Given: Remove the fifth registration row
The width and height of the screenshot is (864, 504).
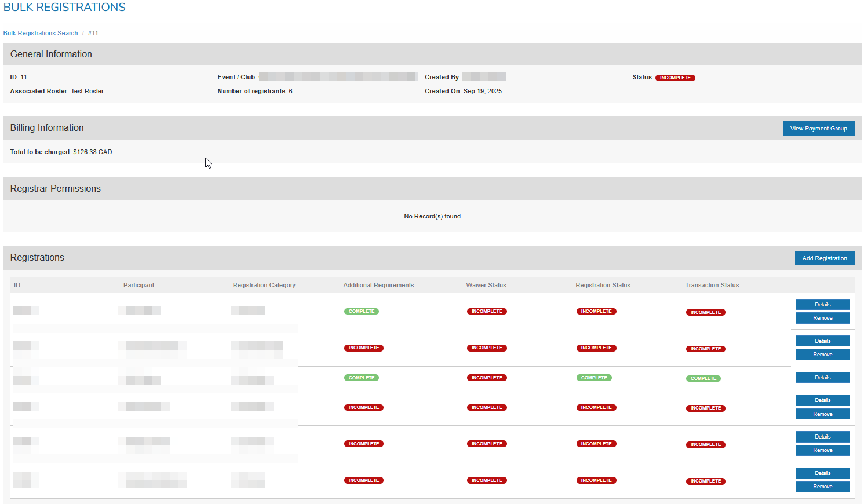Looking at the screenshot, I should pyautogui.click(x=822, y=450).
